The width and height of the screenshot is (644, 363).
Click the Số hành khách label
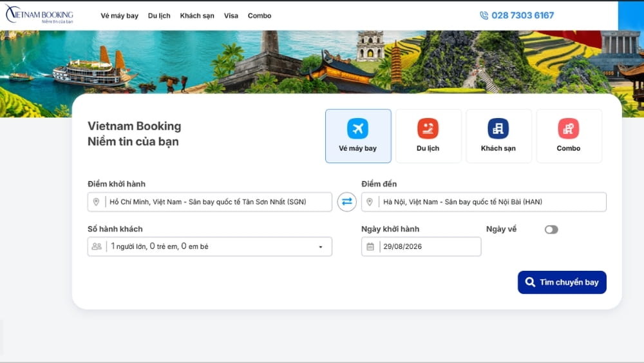[x=115, y=229]
